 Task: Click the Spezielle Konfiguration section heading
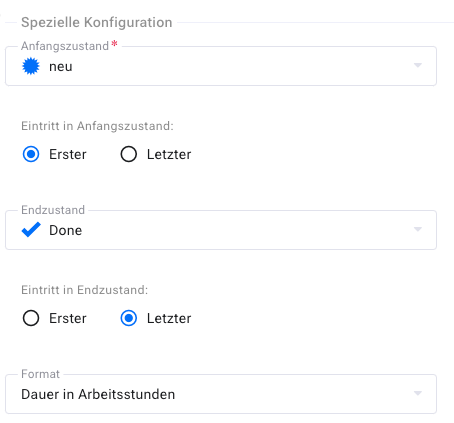coord(97,22)
